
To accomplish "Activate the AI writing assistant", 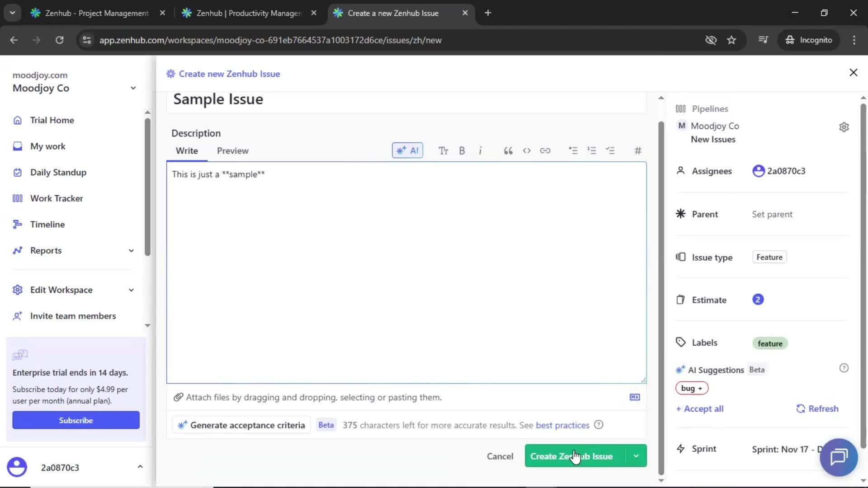I will coord(407,150).
